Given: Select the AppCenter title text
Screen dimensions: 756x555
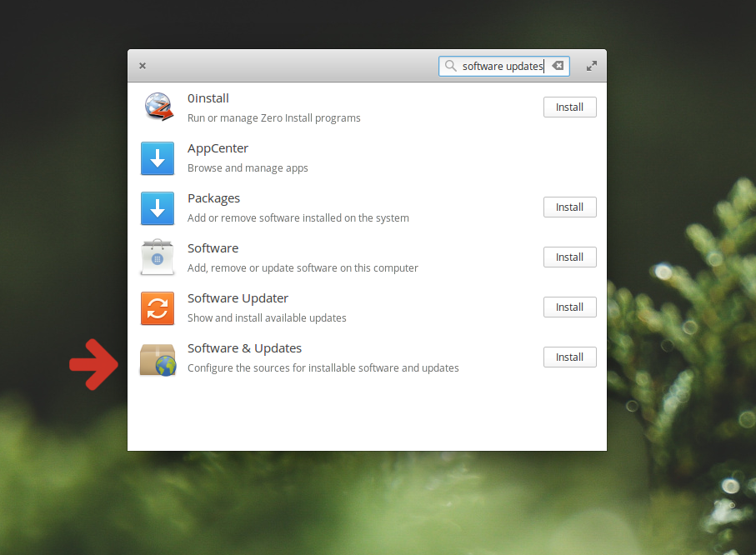Looking at the screenshot, I should 218,148.
